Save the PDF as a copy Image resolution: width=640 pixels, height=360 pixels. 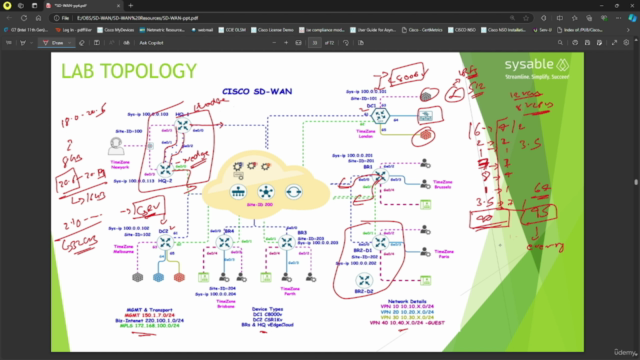point(599,43)
